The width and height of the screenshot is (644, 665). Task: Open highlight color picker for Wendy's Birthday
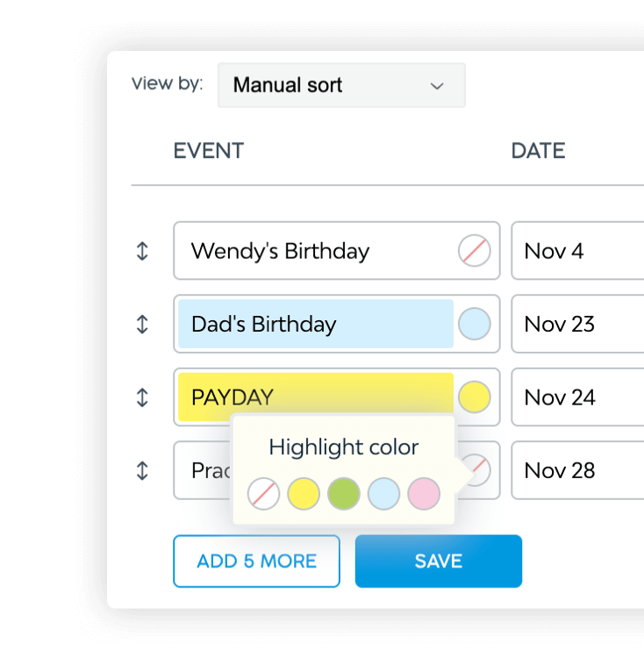pos(475,251)
